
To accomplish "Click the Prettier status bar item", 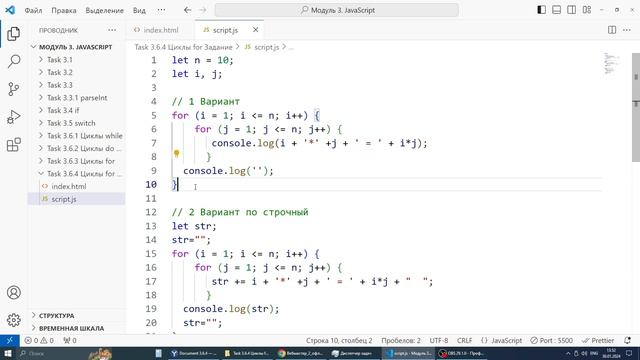I will pyautogui.click(x=598, y=340).
